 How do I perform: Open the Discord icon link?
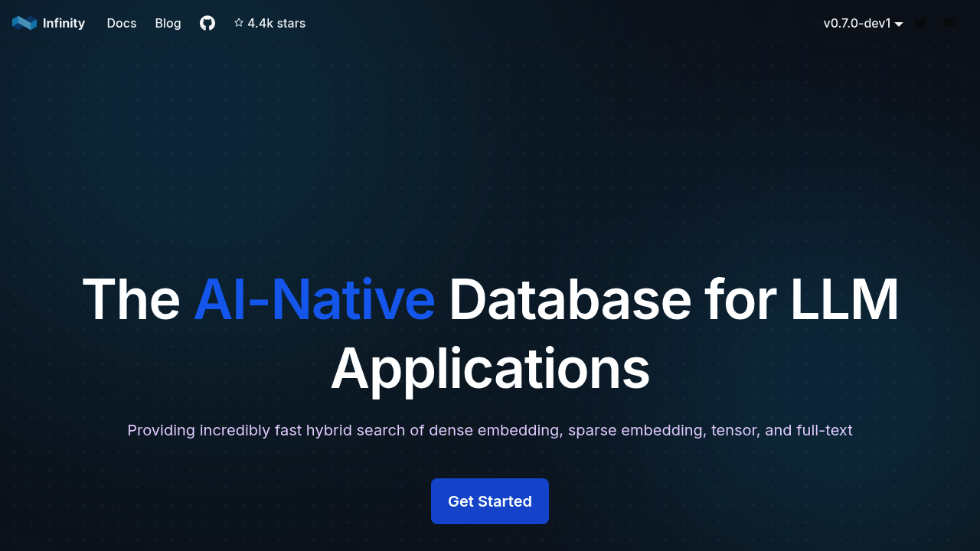(x=949, y=23)
